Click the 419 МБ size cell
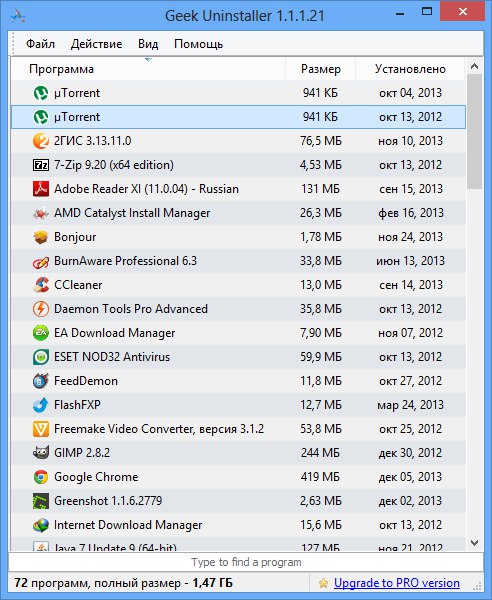The image size is (492, 600). (320, 477)
